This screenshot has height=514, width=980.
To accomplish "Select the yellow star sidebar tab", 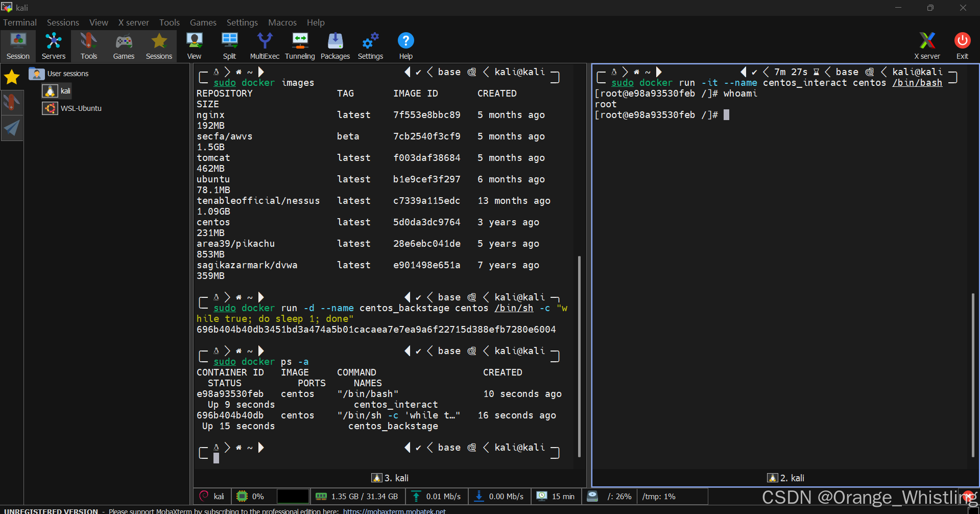I will click(12, 77).
